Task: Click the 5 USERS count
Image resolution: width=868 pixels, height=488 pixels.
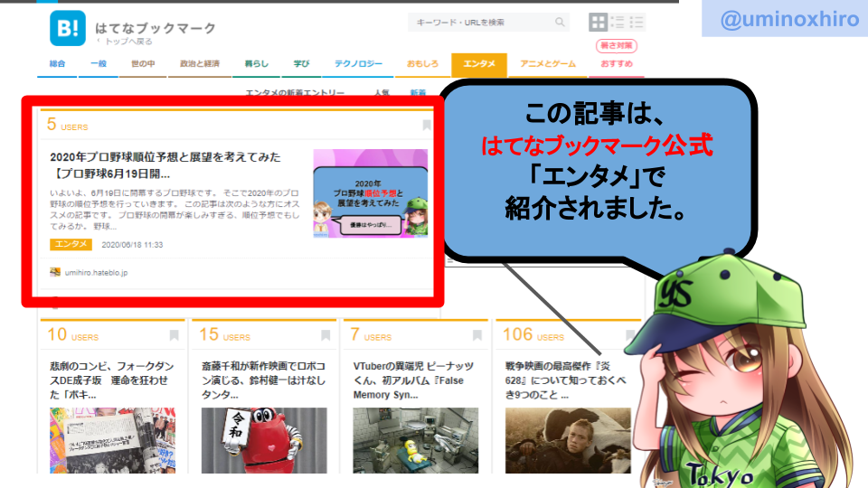Action: coord(67,125)
